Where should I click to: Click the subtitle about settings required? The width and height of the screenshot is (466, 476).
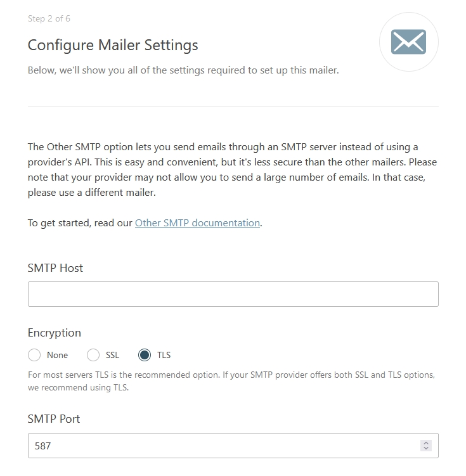pos(183,70)
